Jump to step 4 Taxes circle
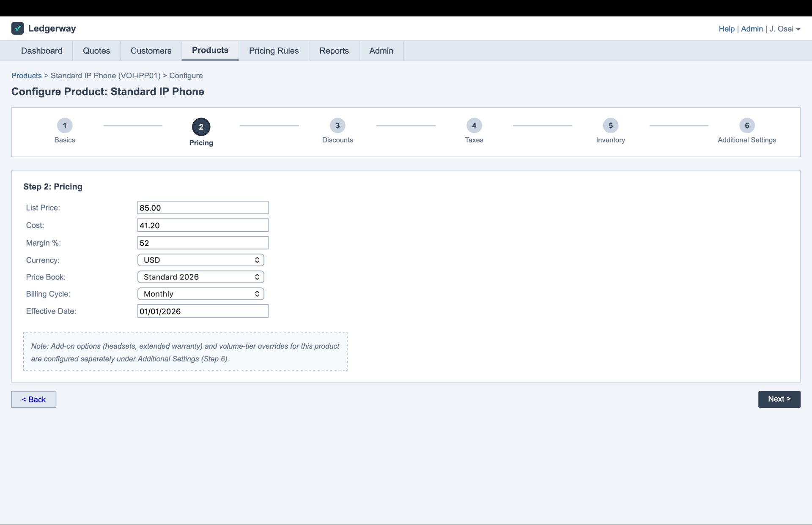This screenshot has width=812, height=525. point(474,126)
